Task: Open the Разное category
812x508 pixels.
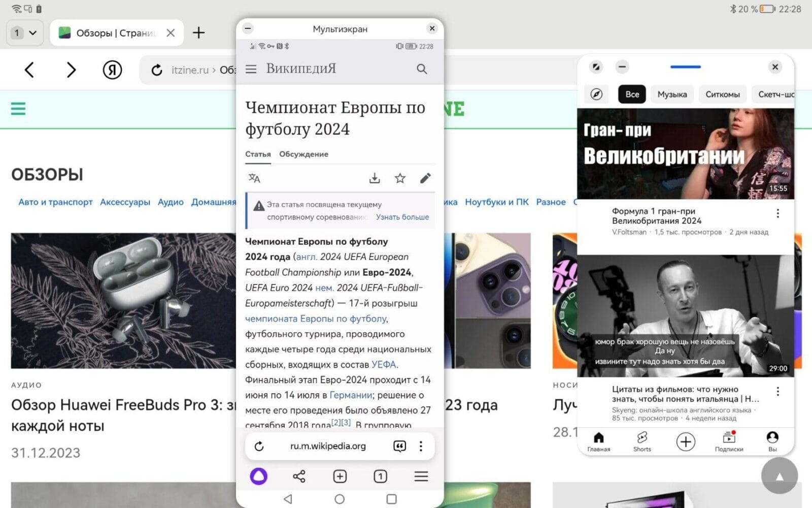Action: pyautogui.click(x=551, y=202)
